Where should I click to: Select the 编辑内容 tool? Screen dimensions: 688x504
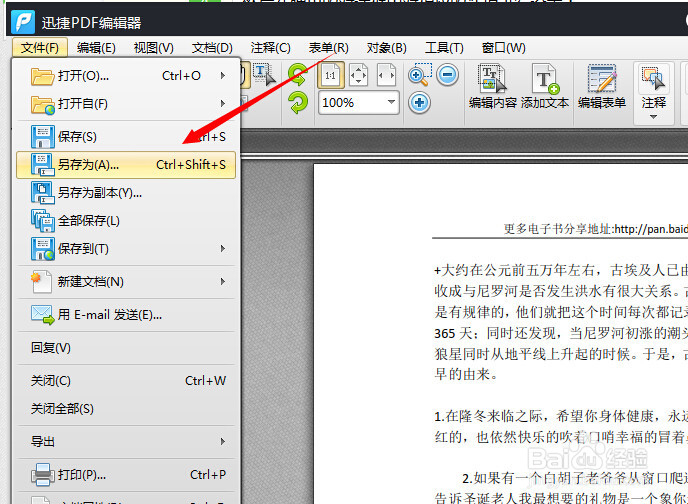(x=493, y=86)
